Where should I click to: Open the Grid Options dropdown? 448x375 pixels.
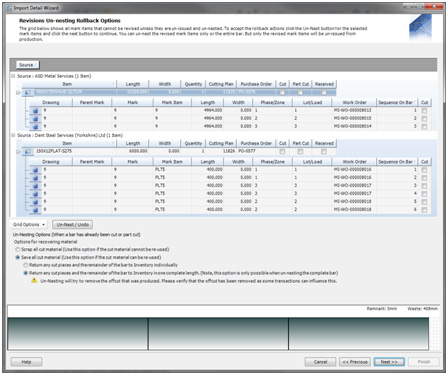point(29,224)
